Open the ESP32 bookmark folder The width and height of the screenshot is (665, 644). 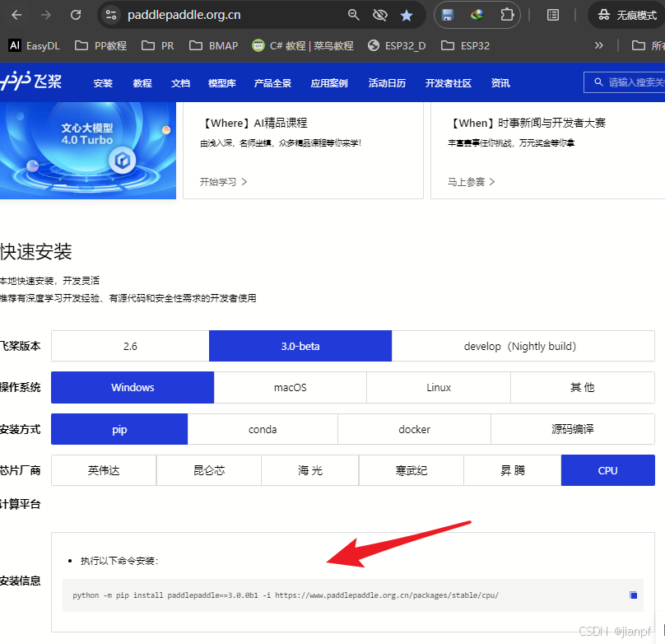point(465,45)
